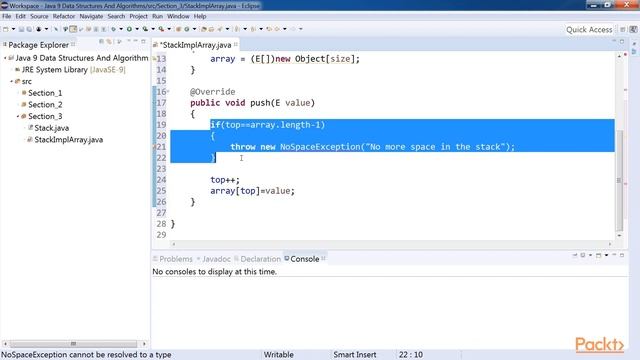Click the Debug bug icon in toolbar
Viewport: 640px width, 360px height.
tap(113, 29)
